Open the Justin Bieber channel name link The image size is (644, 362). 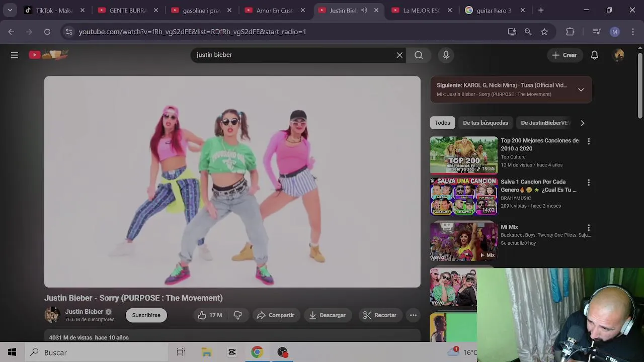click(84, 312)
